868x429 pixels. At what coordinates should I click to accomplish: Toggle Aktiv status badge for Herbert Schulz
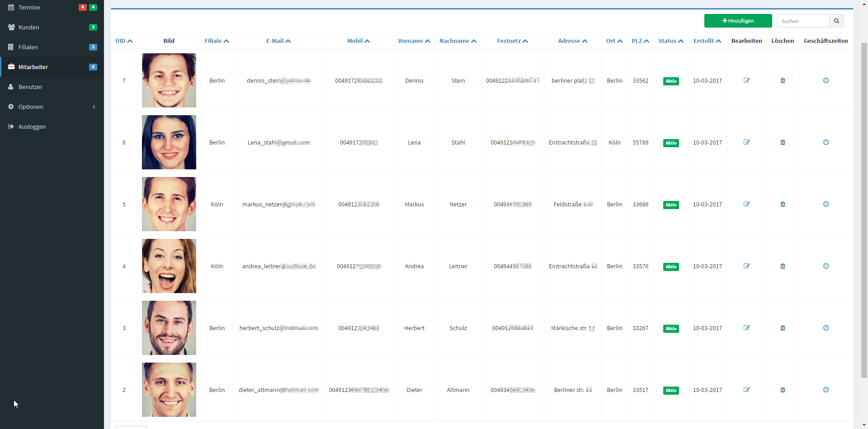click(671, 329)
